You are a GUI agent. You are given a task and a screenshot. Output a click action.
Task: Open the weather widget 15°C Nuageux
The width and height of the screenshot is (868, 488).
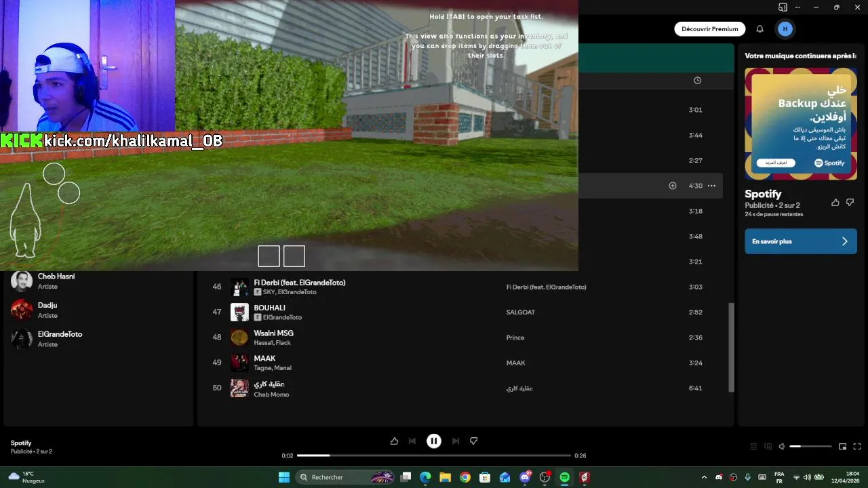[x=27, y=477]
